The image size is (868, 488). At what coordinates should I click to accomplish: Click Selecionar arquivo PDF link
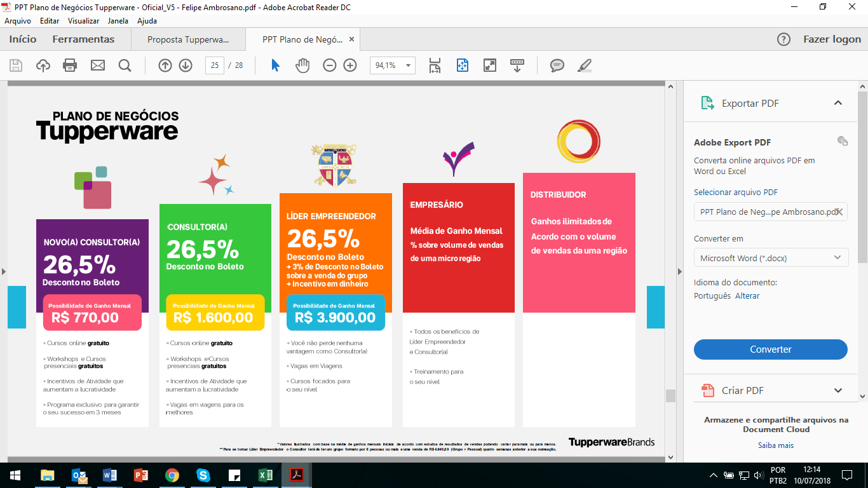tap(736, 192)
